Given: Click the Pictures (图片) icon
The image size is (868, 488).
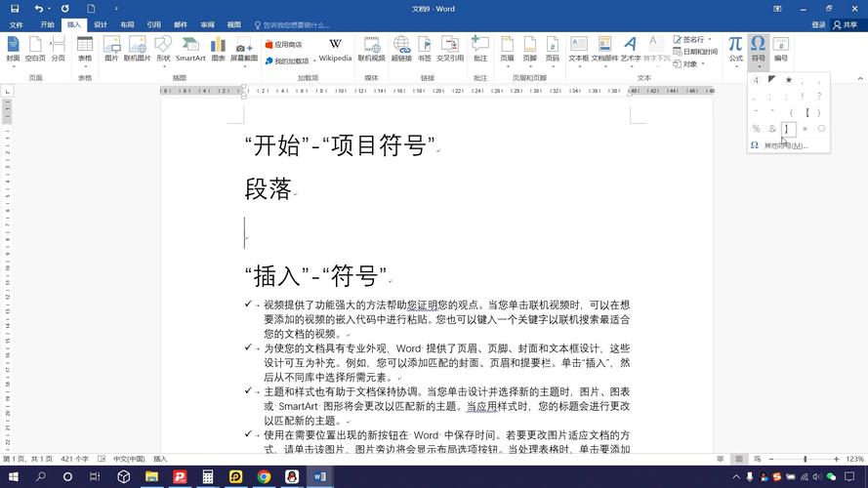Looking at the screenshot, I should click(111, 50).
